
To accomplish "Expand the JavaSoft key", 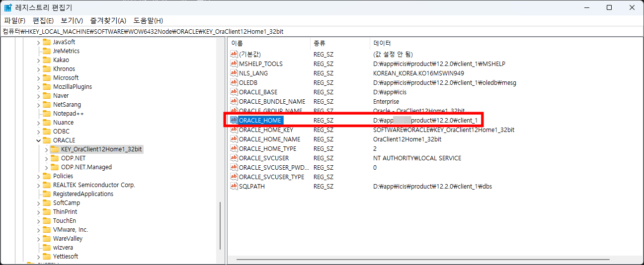I will (x=38, y=42).
